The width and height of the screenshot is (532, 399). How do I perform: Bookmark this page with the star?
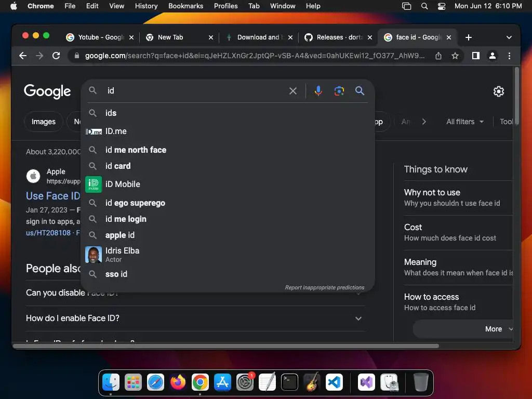pyautogui.click(x=455, y=56)
